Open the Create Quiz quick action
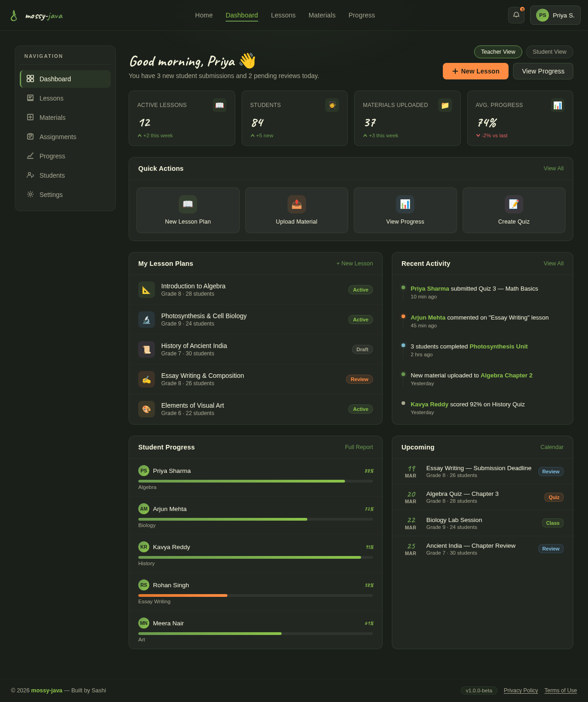Image resolution: width=588 pixels, height=702 pixels. click(x=514, y=204)
